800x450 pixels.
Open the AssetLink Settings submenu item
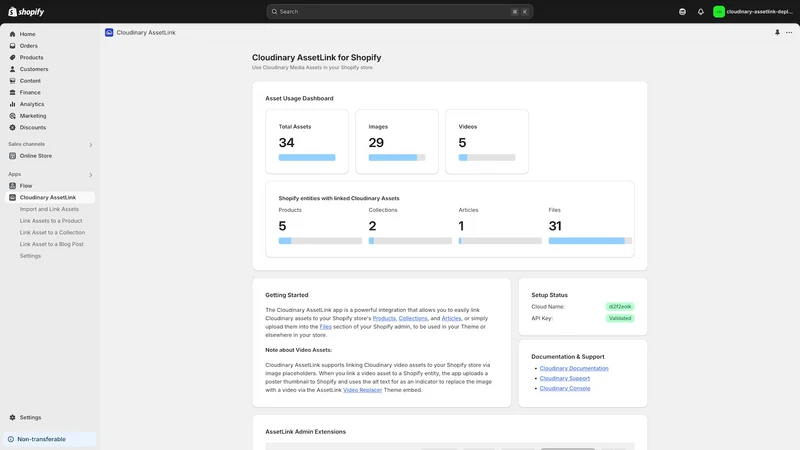[30, 256]
